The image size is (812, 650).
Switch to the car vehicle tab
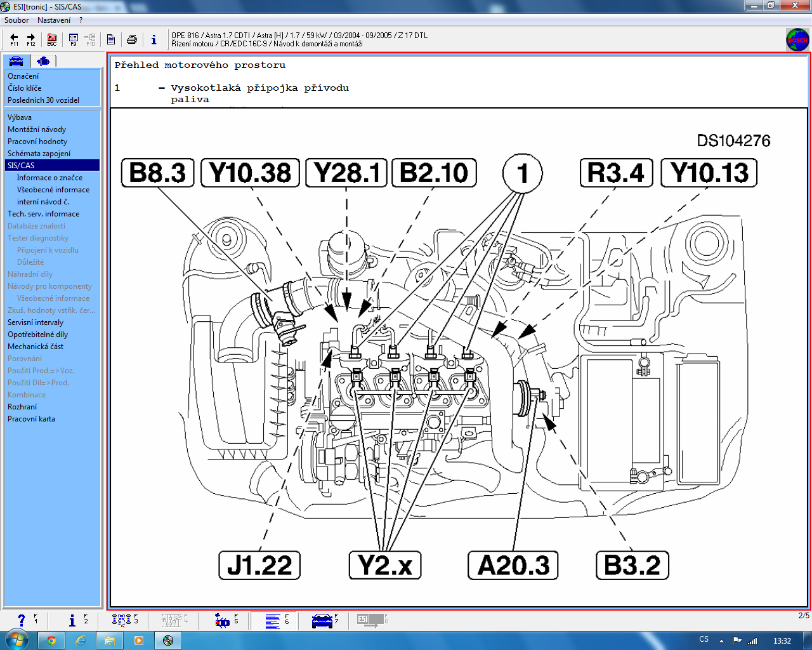(16, 61)
